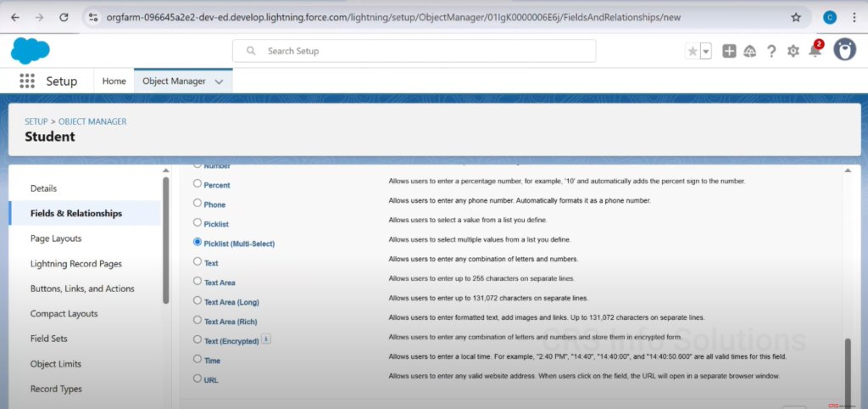868x409 pixels.
Task: Select the Phone radio button
Action: pyautogui.click(x=198, y=203)
